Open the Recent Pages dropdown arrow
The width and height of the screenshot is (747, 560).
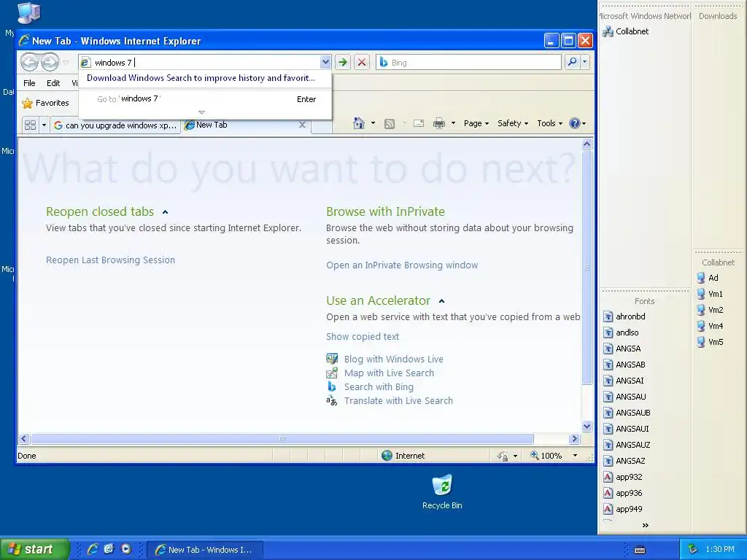(66, 63)
